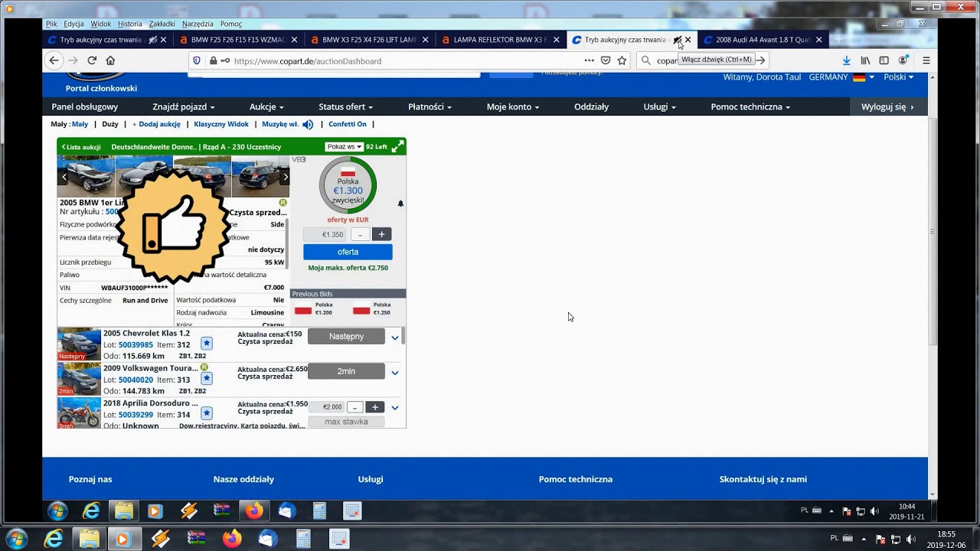Open the Pokaż ws dropdown
This screenshot has height=551, width=980.
point(344,147)
